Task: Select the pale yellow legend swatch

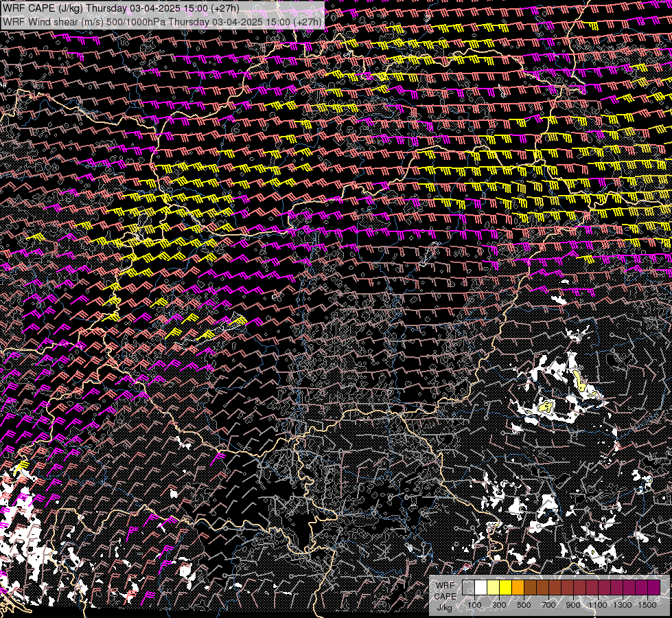Action: tap(494, 587)
